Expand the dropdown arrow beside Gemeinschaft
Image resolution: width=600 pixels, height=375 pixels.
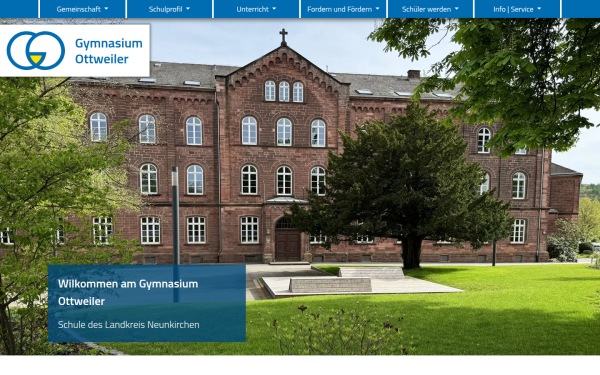[x=106, y=9]
